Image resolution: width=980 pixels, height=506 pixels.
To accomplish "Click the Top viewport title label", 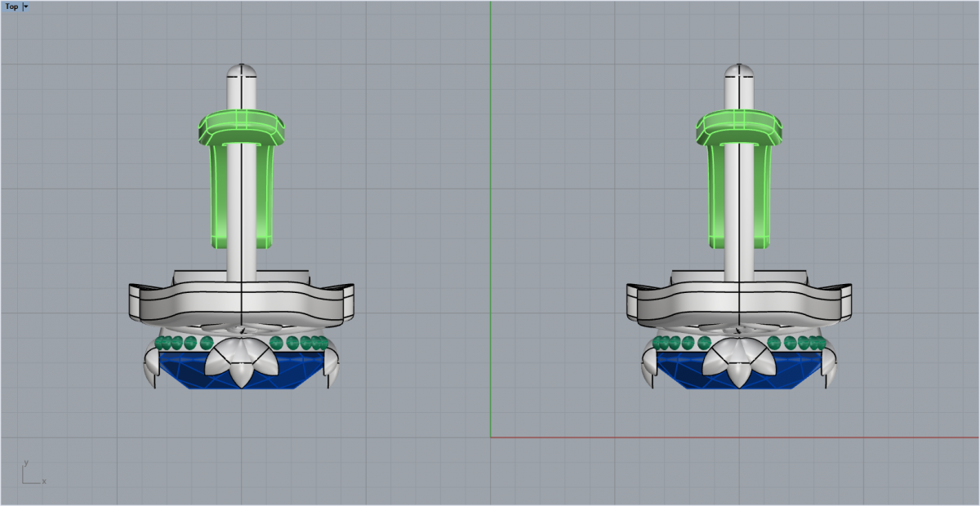I will click(11, 6).
